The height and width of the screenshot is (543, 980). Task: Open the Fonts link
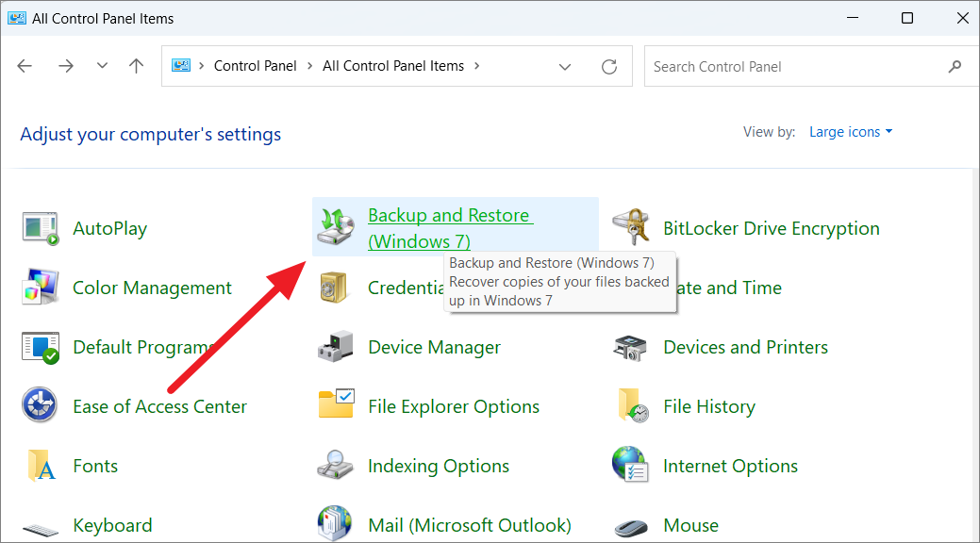[95, 466]
